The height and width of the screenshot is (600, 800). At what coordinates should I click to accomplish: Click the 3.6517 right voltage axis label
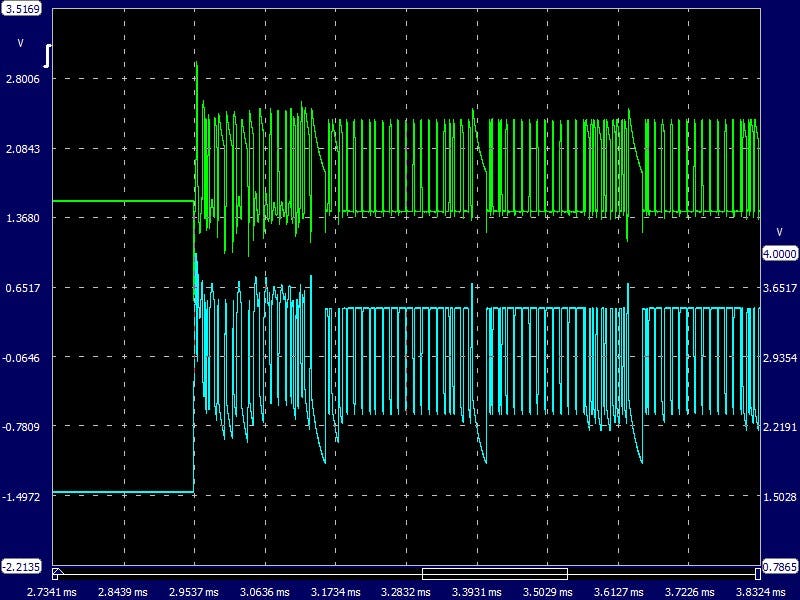point(779,288)
